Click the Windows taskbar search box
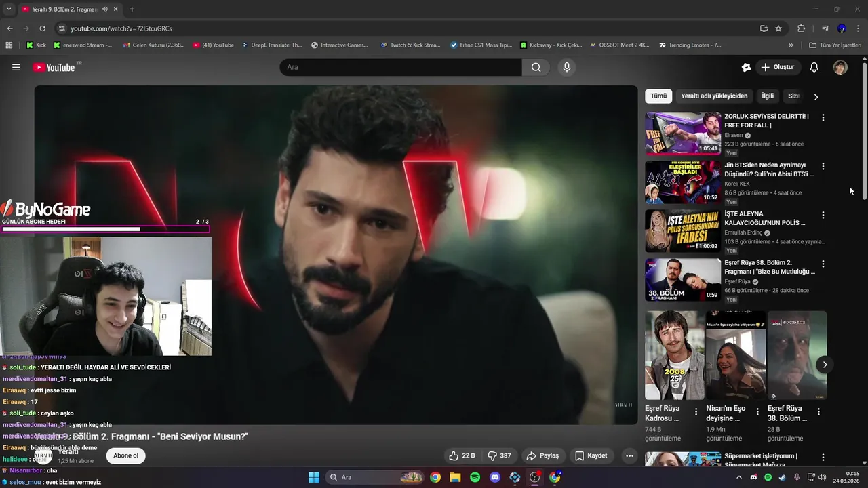 [x=376, y=477]
